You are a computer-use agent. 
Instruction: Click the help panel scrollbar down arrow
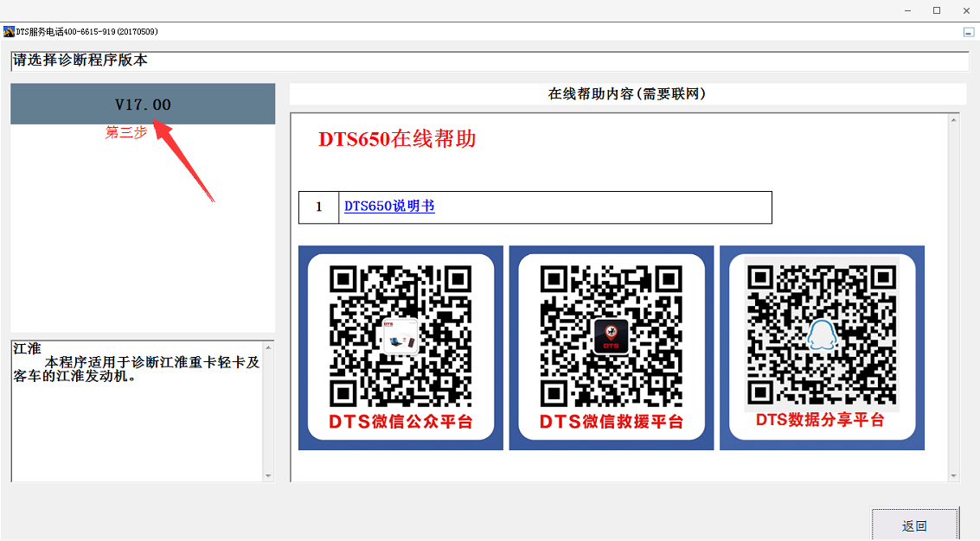coord(954,476)
